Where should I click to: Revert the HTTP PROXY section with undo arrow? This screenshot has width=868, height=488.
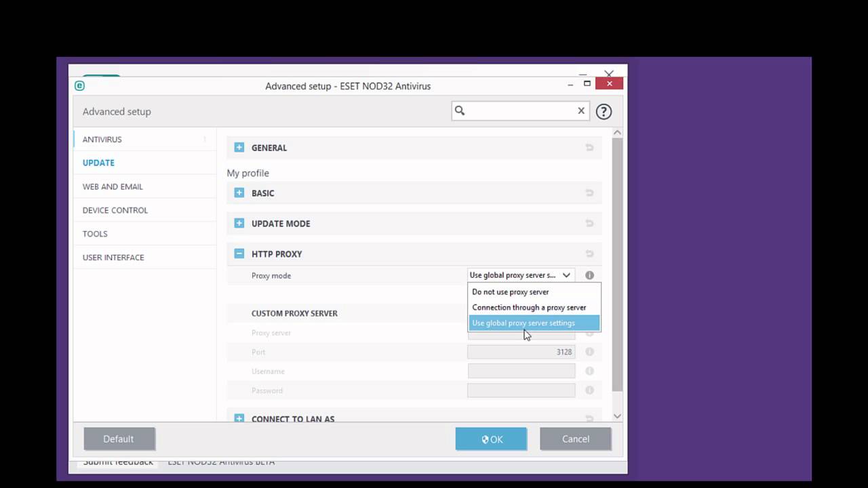point(589,254)
